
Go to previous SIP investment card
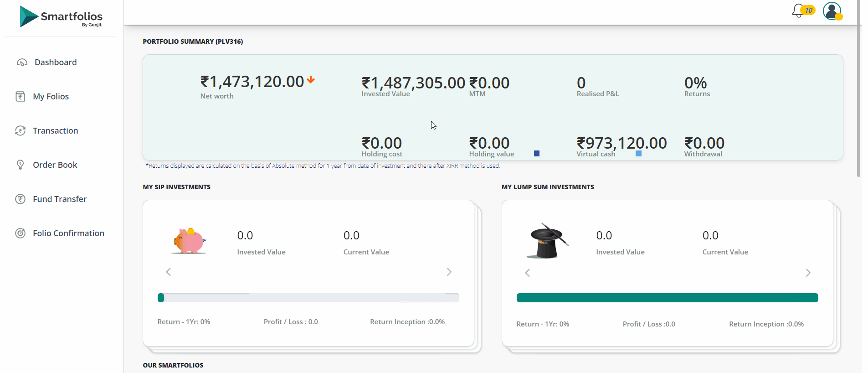[169, 272]
